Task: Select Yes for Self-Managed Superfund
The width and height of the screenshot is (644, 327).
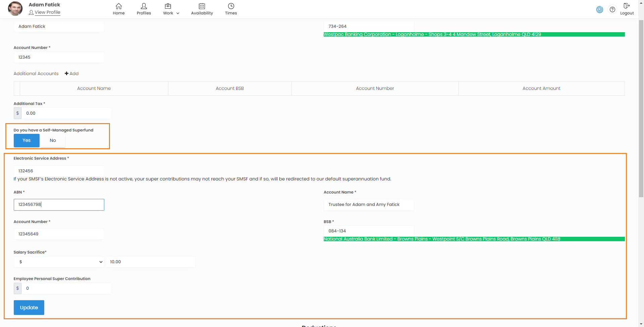Action: coord(26,141)
